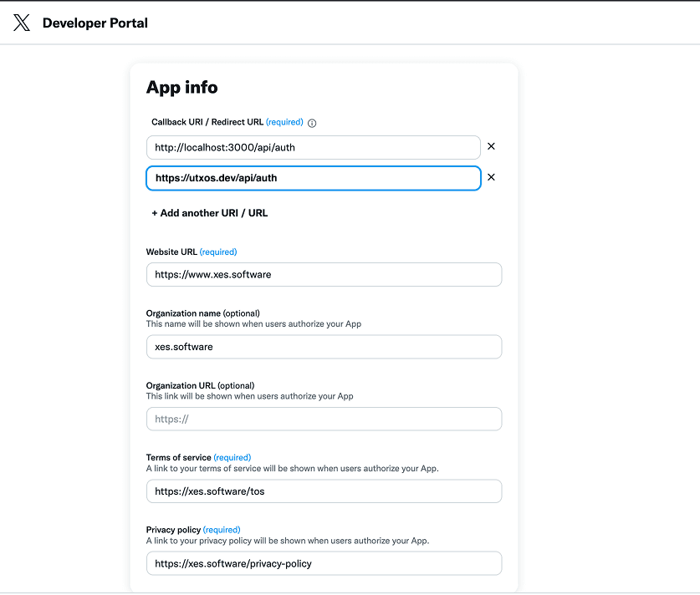Open the Callback URI info tooltip
Viewport: 700px width, 595px height.
coord(311,123)
